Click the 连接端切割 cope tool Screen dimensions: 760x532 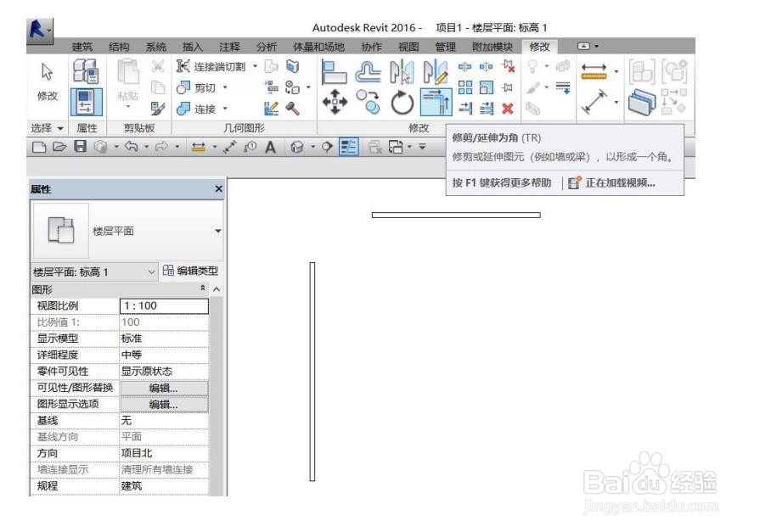click(x=211, y=66)
